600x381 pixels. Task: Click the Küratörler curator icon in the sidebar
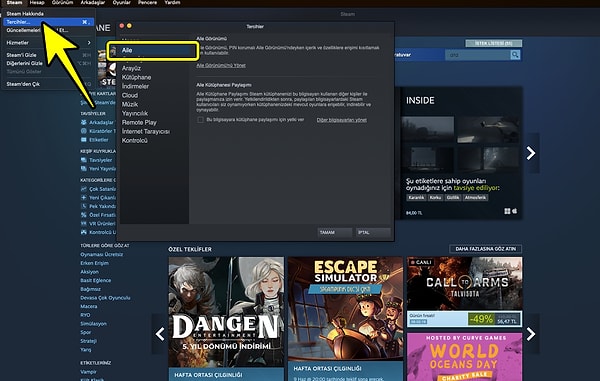(83, 131)
